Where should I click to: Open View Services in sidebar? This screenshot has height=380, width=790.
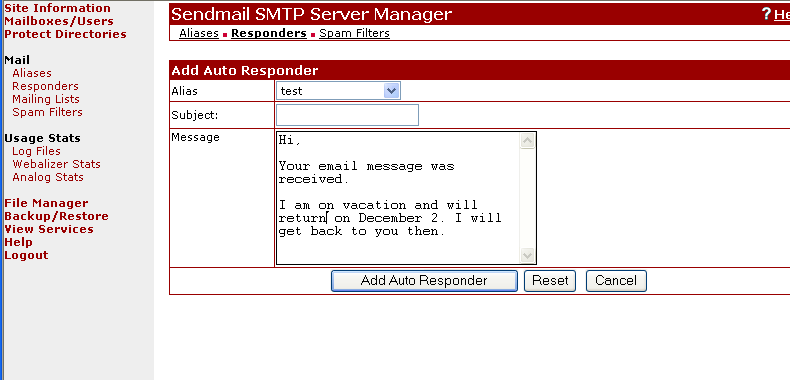tap(49, 229)
